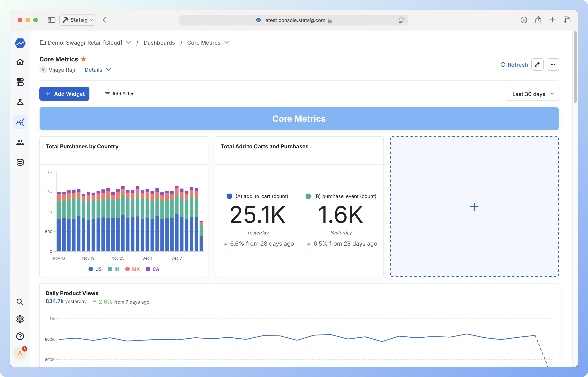Viewport: 588px width, 377px height.
Task: Select the Dashboards menu item
Action: [159, 42]
